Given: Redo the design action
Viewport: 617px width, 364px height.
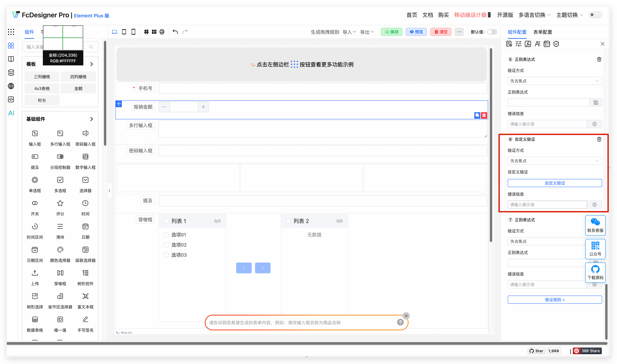Looking at the screenshot, I should tap(185, 32).
